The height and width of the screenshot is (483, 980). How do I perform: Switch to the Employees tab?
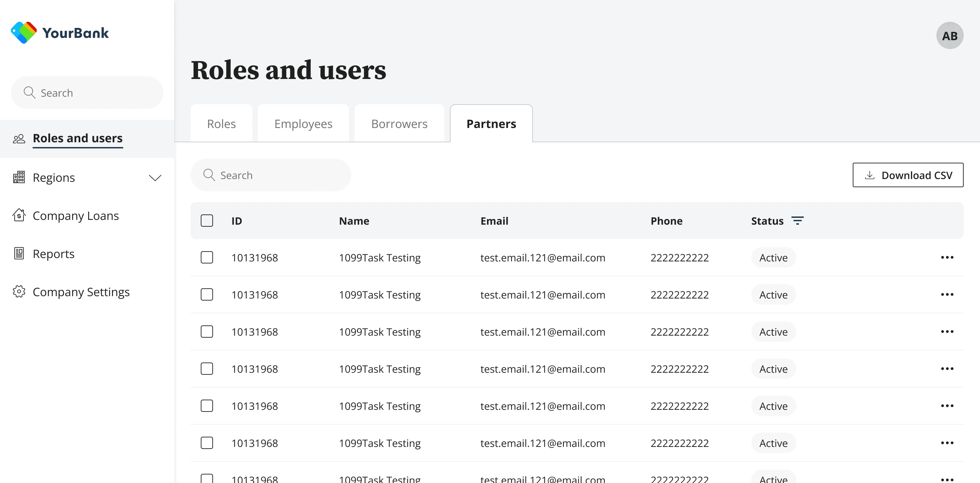pyautogui.click(x=303, y=124)
